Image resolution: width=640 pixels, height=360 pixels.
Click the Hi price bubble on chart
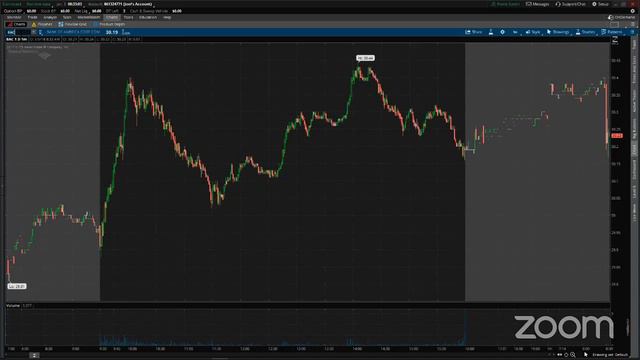(x=365, y=58)
